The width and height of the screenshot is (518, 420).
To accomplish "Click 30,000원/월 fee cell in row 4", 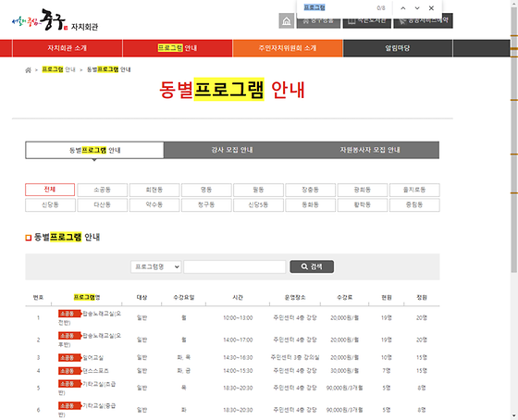I will tap(344, 371).
